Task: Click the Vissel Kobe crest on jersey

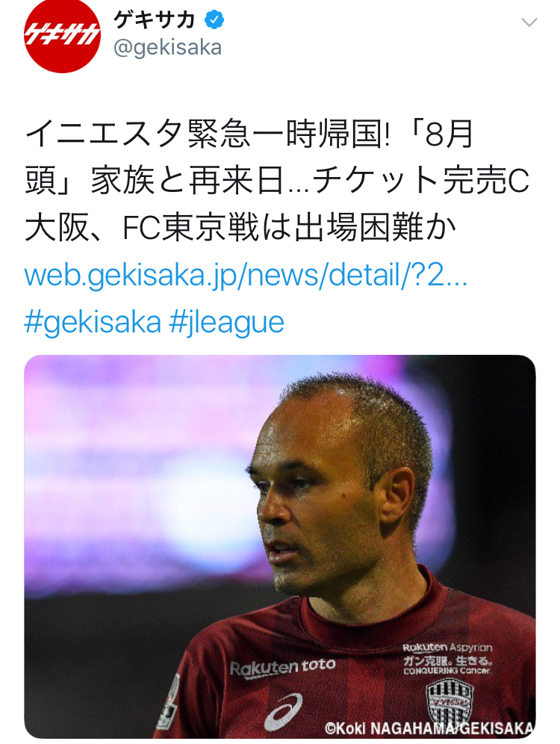Action: click(x=449, y=699)
